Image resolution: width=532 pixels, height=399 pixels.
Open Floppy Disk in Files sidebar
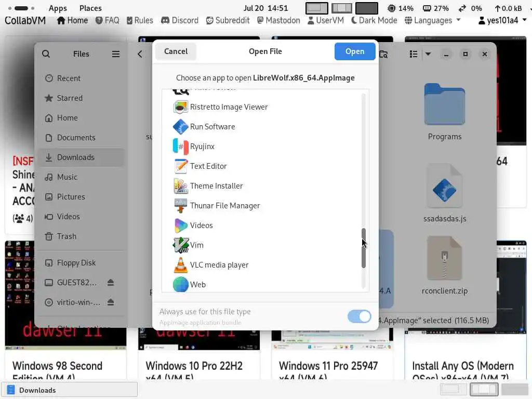click(81, 262)
